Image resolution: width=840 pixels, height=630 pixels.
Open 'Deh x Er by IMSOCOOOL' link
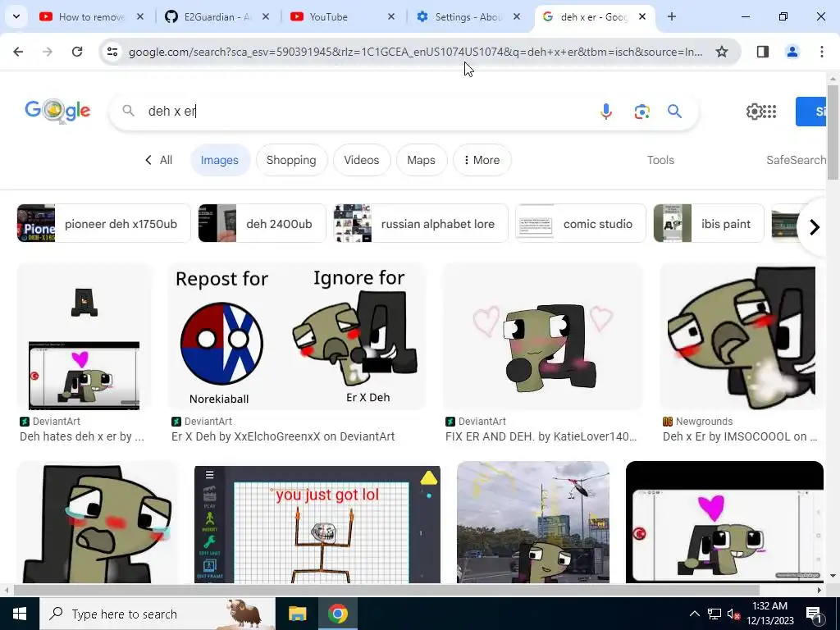click(740, 436)
